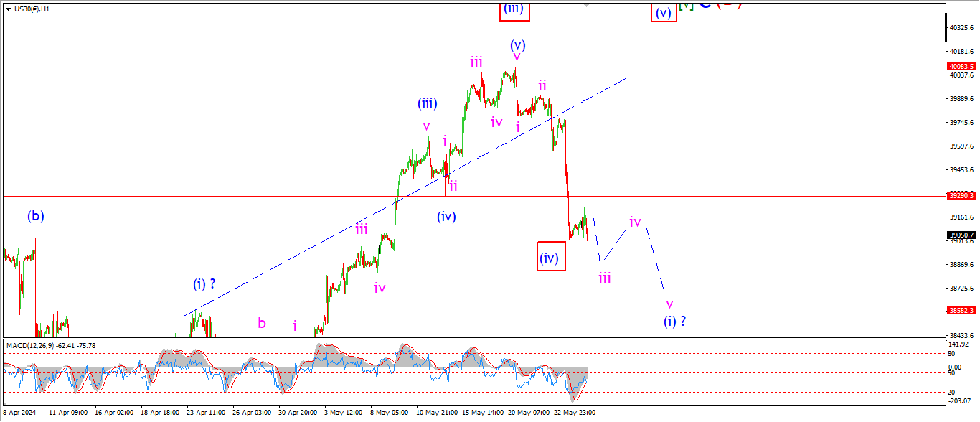Select the red-boxed (iv) wave label
Image resolution: width=980 pixels, height=422 pixels.
pyautogui.click(x=551, y=257)
